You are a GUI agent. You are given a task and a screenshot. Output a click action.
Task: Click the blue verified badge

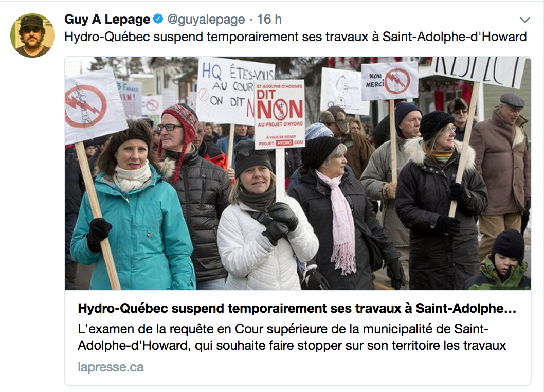tap(158, 19)
